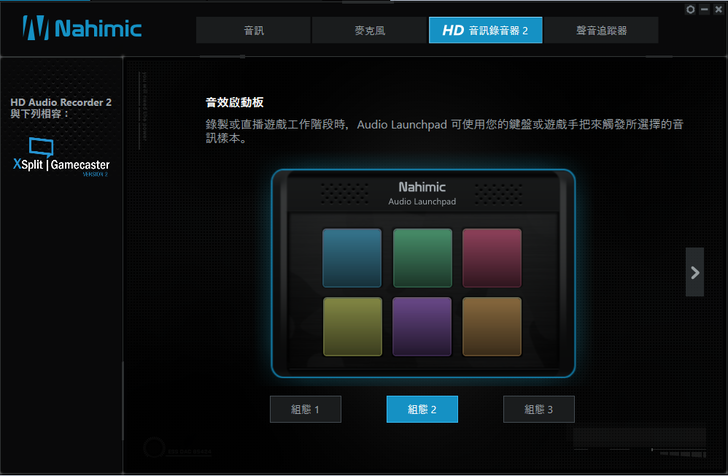Minimize the Nahimic window
The height and width of the screenshot is (476, 728).
704,9
